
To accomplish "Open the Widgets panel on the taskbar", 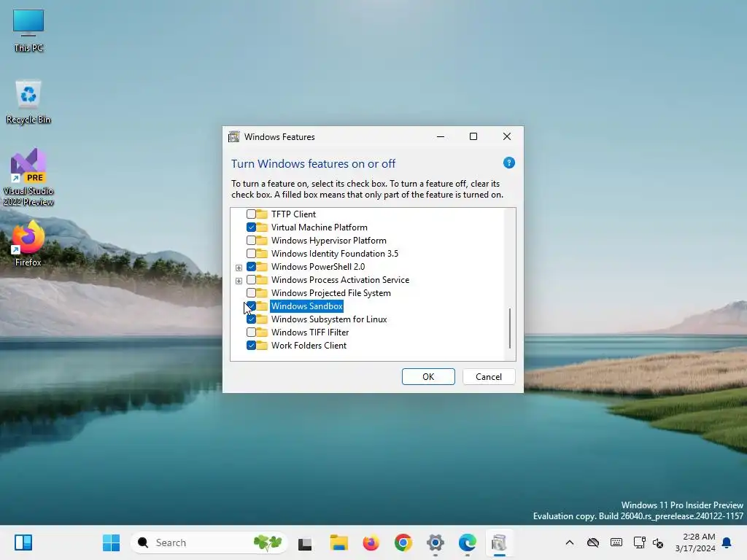I will click(x=23, y=542).
